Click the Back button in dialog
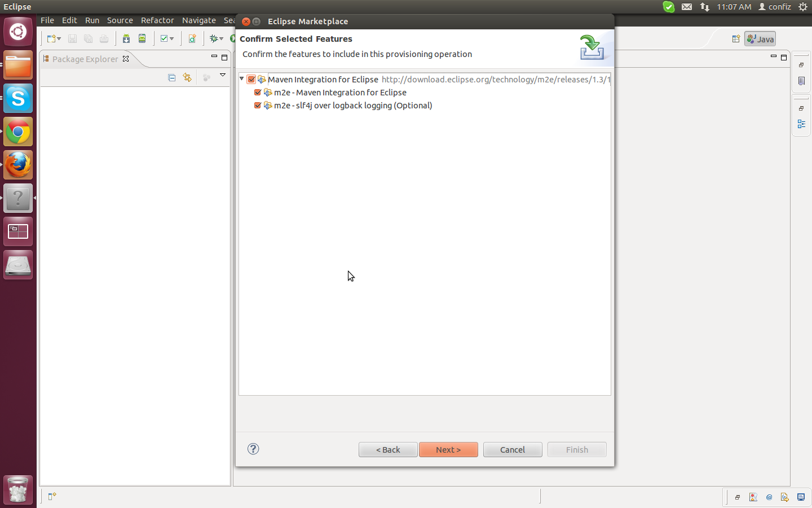The image size is (812, 508). coord(388,449)
